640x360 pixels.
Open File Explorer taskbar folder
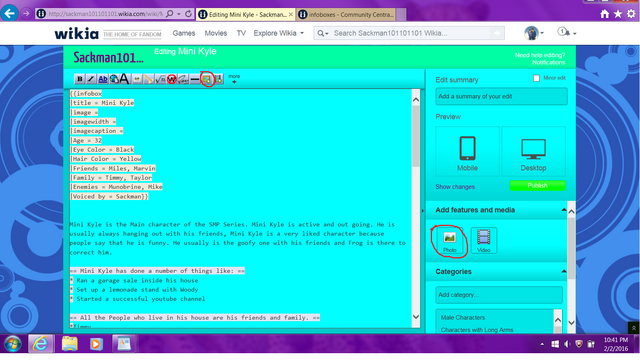(70, 344)
